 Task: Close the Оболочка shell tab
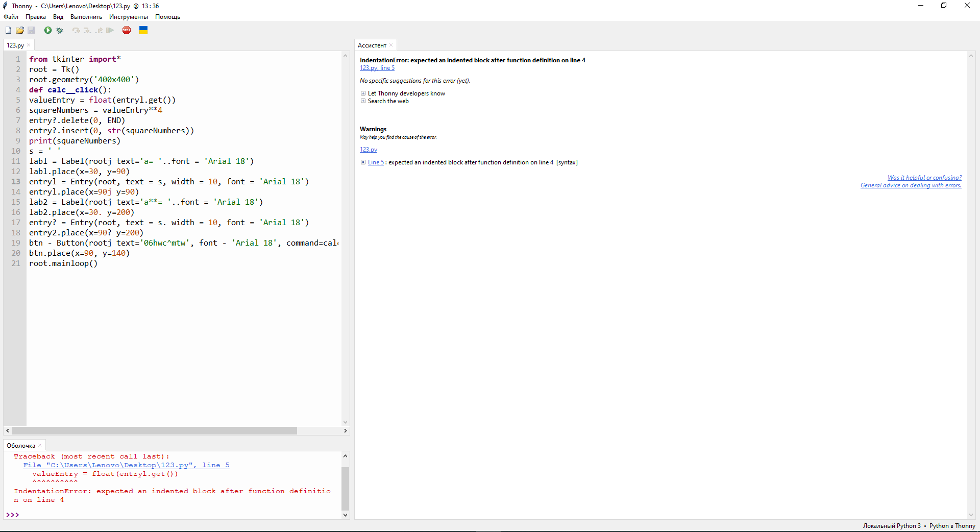(40, 446)
